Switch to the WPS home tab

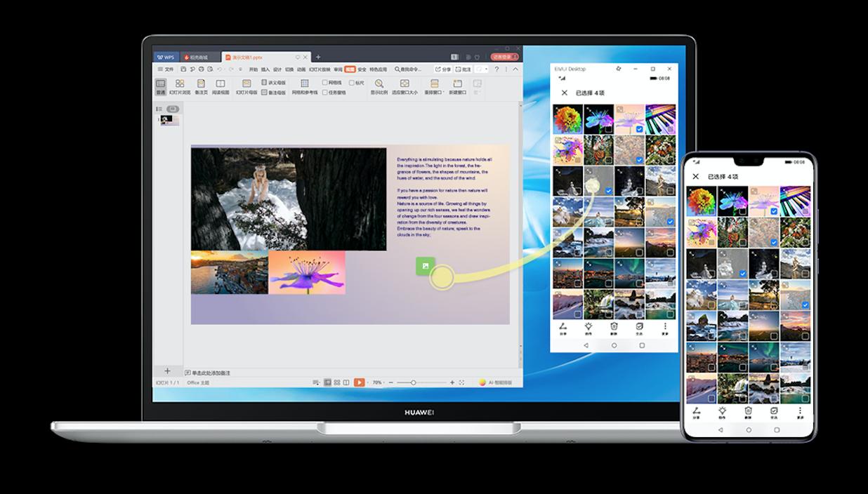tap(166, 57)
